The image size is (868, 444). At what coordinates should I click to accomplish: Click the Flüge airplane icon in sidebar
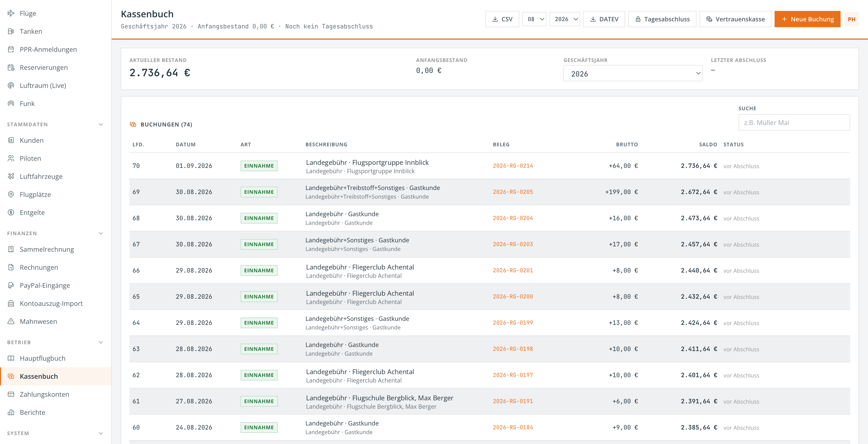pos(11,13)
